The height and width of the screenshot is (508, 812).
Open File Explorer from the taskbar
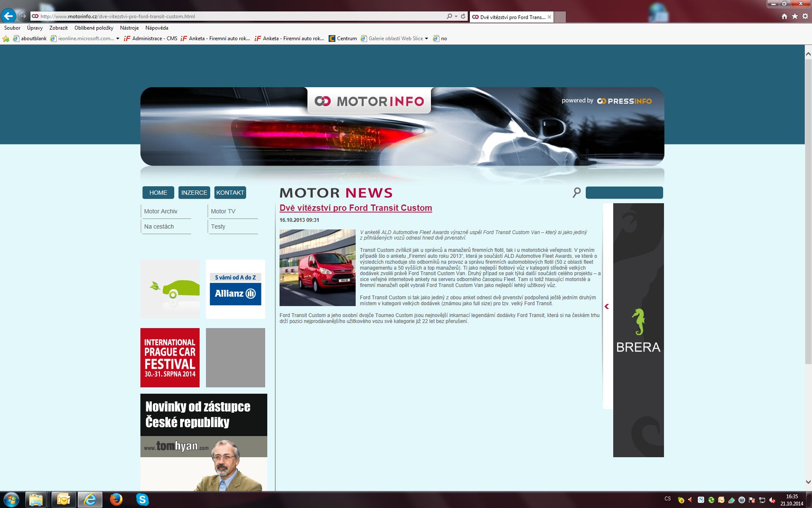pos(36,500)
